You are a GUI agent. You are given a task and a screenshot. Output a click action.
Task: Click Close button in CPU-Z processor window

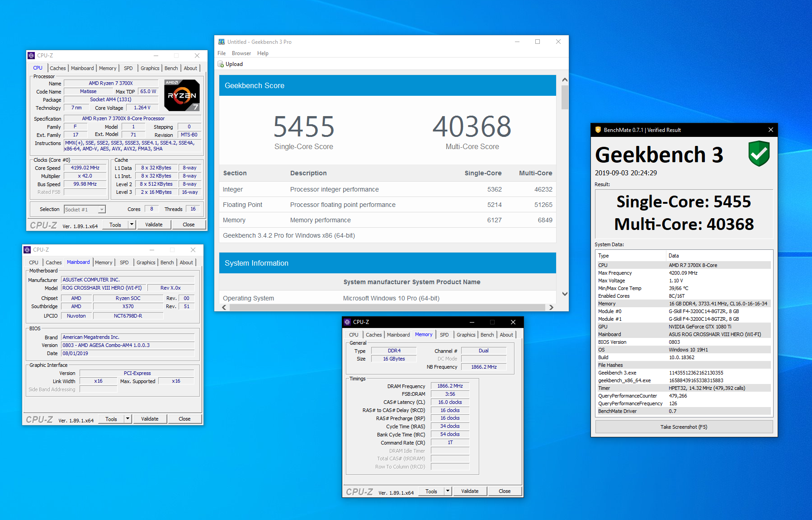point(189,225)
